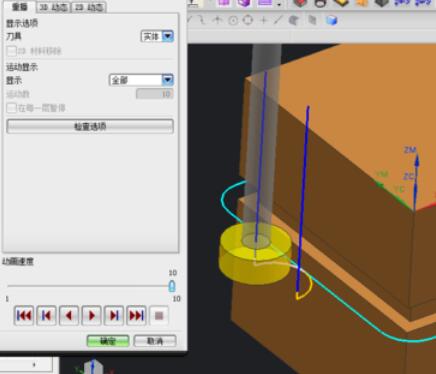Image resolution: width=436 pixels, height=374 pixels.
Task: Select the blue shaded cube icon
Action: (331, 20)
